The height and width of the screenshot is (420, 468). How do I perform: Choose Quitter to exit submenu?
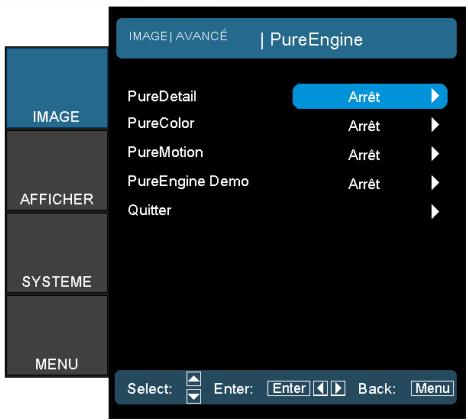(x=149, y=210)
